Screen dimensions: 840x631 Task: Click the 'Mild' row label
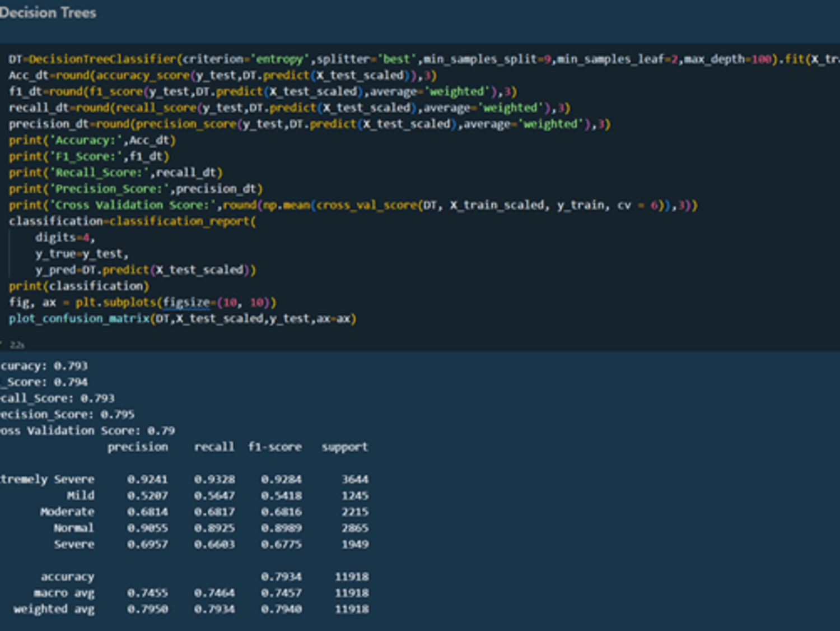(x=81, y=496)
